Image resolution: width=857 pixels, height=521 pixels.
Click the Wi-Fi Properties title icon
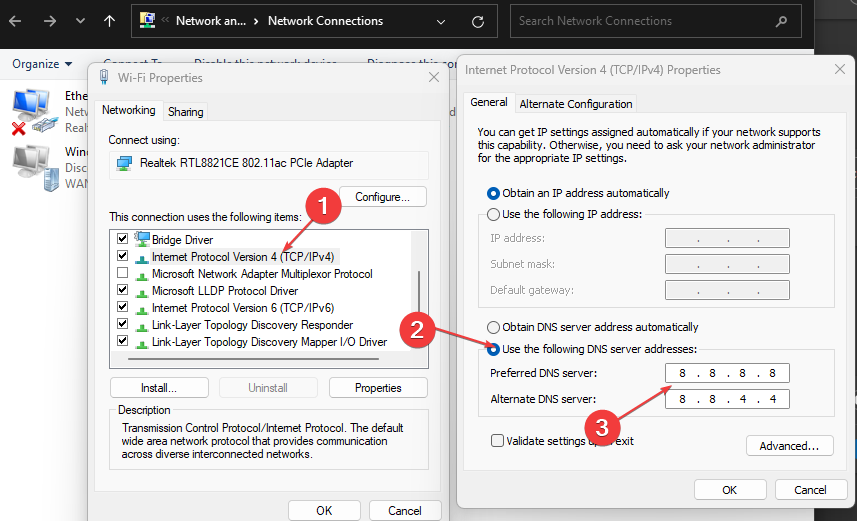104,77
